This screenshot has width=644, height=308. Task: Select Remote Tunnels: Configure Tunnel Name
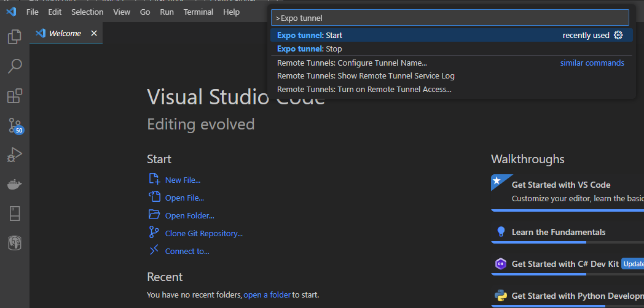click(x=452, y=63)
